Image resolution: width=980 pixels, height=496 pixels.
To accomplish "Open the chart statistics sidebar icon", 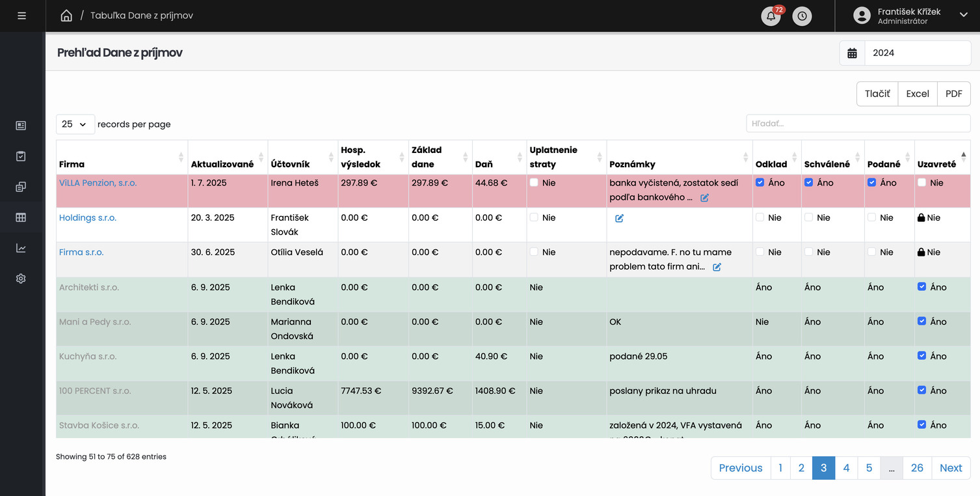I will tap(21, 248).
